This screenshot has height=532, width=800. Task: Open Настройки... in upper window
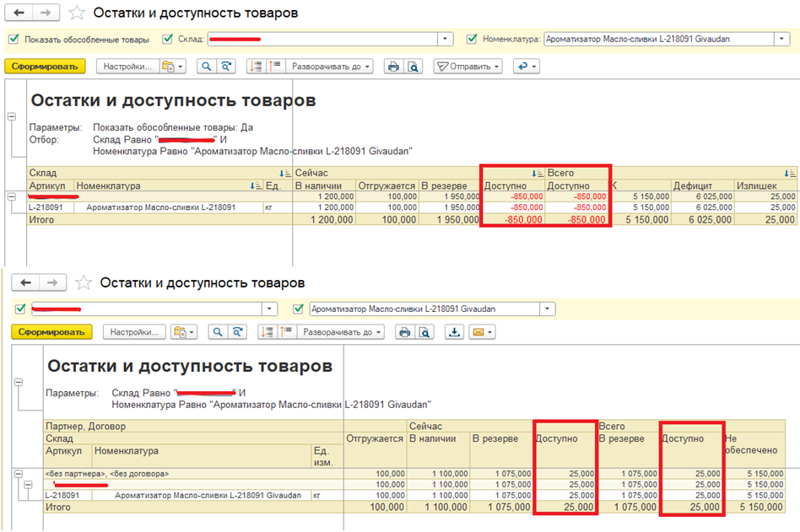(x=127, y=67)
